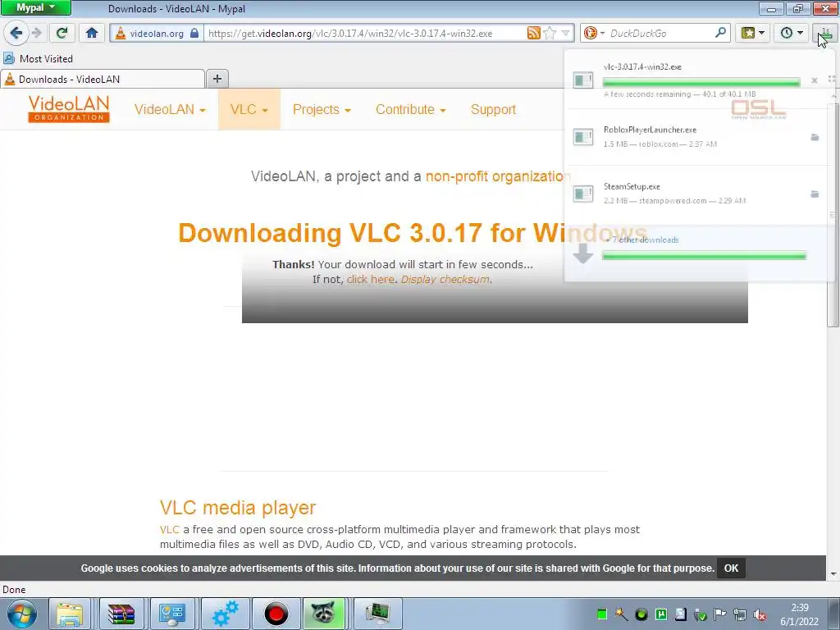Expand the VLC navigation dropdown

point(249,109)
